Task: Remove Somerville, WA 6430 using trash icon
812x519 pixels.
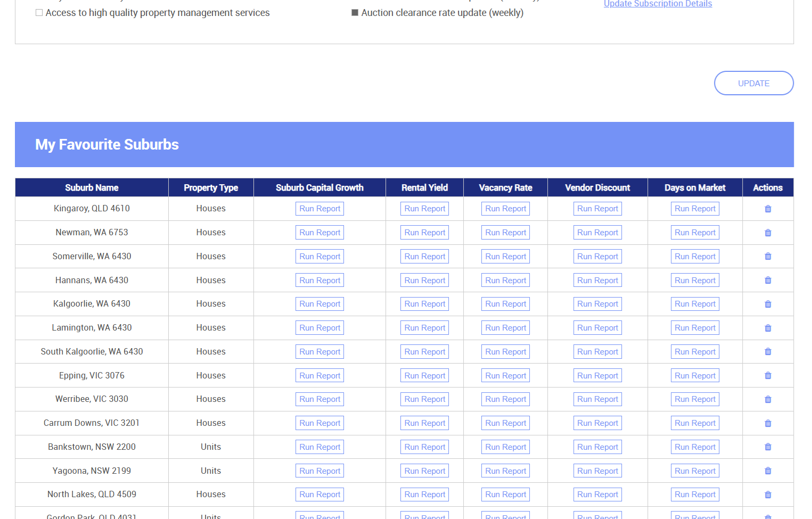Action: click(767, 257)
